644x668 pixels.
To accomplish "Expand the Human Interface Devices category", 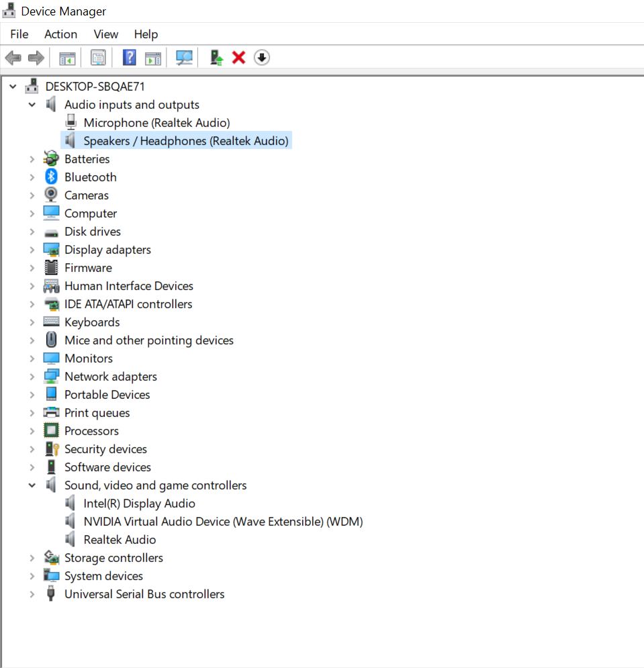I will pos(32,286).
